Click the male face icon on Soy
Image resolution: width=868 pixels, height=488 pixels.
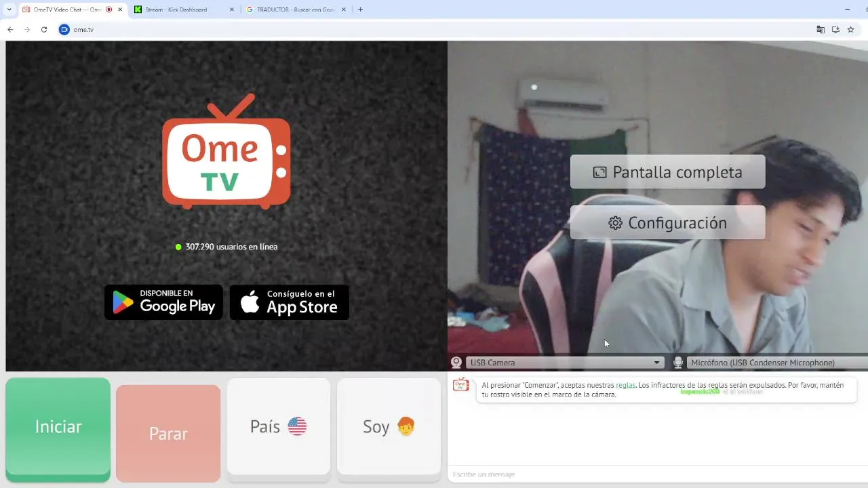406,426
